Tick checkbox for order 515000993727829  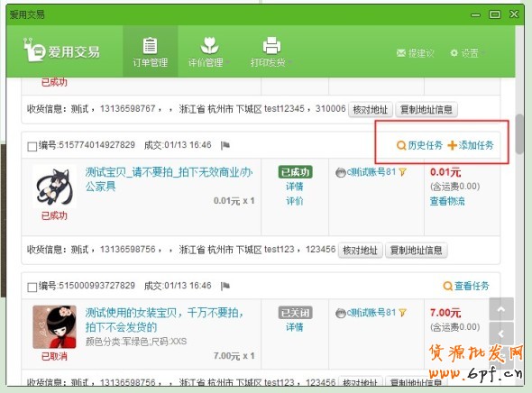click(32, 288)
